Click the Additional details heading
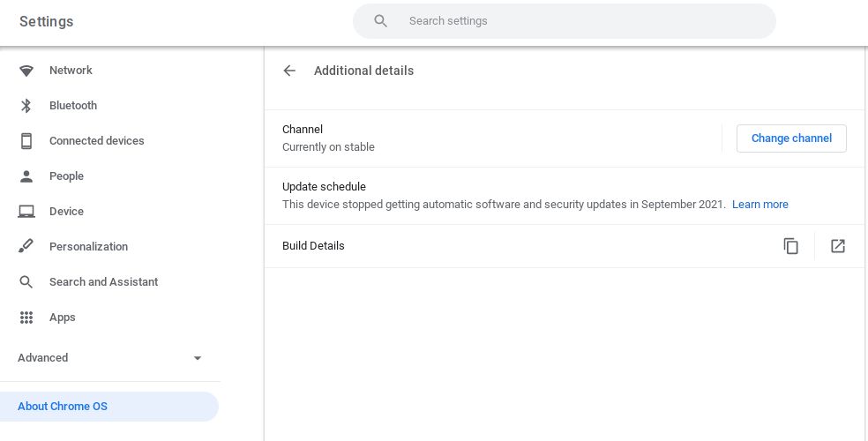Image resolution: width=868 pixels, height=441 pixels. (363, 71)
